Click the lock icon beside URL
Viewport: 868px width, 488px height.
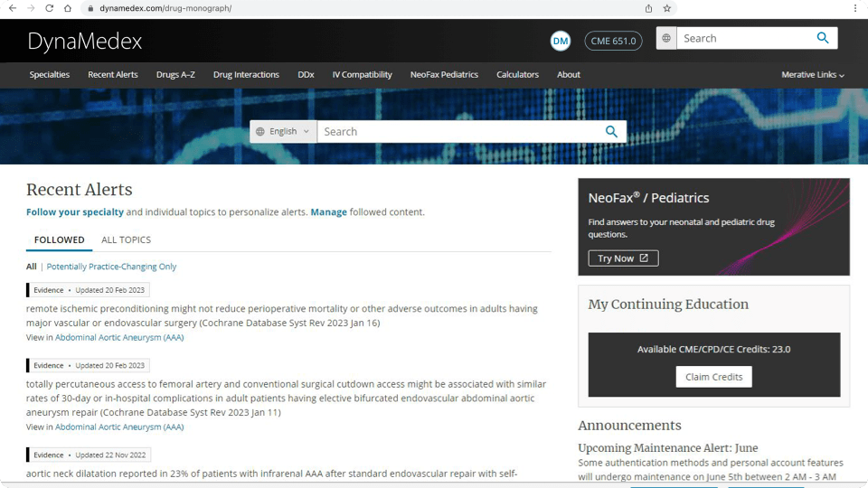90,8
